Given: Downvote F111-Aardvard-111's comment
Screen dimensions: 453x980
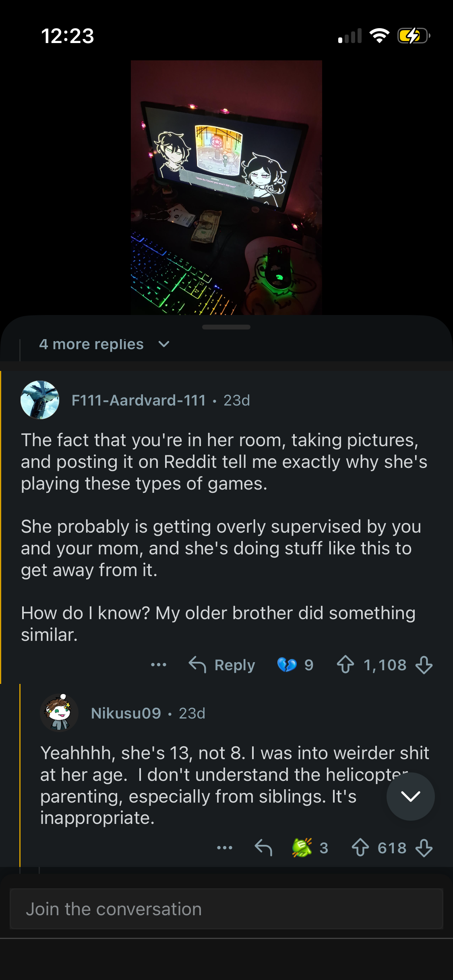Looking at the screenshot, I should coord(424,665).
